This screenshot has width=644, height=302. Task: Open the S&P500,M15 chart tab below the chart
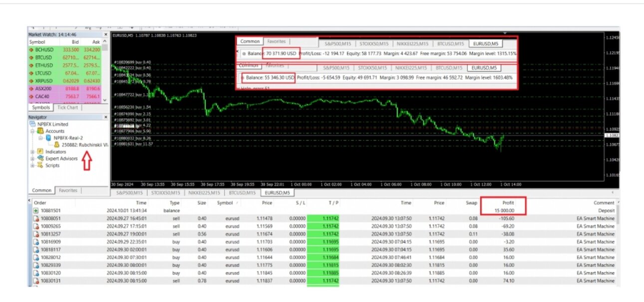(x=129, y=192)
